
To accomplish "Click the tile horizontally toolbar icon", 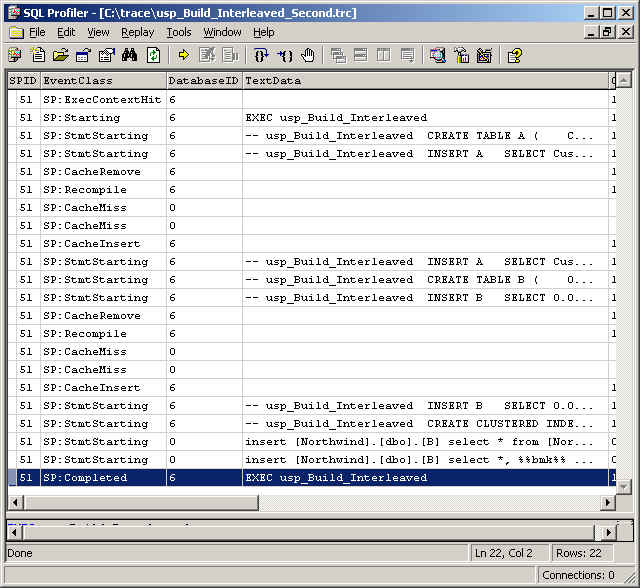I will (x=361, y=55).
